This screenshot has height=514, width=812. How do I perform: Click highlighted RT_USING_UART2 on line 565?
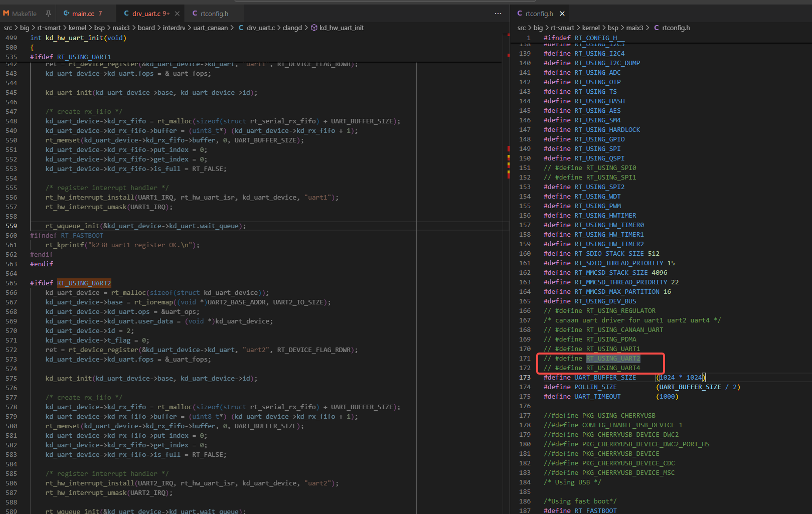tap(84, 283)
